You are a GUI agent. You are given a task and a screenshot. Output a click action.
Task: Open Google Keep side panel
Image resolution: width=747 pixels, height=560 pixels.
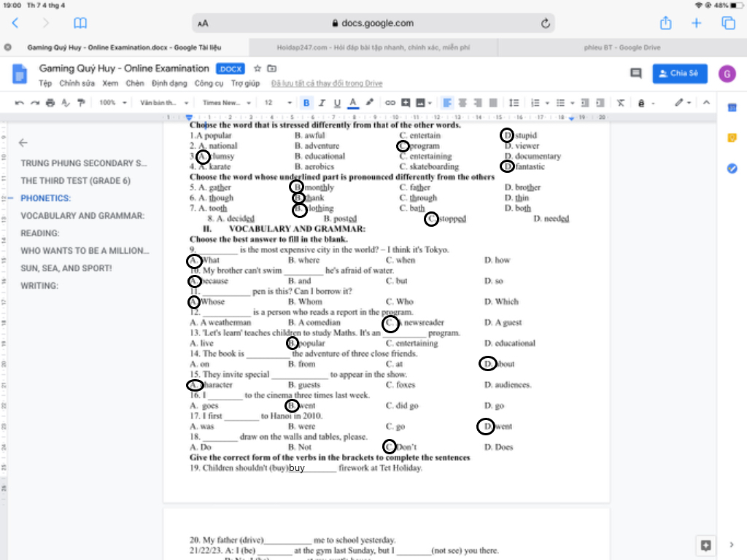point(732,138)
